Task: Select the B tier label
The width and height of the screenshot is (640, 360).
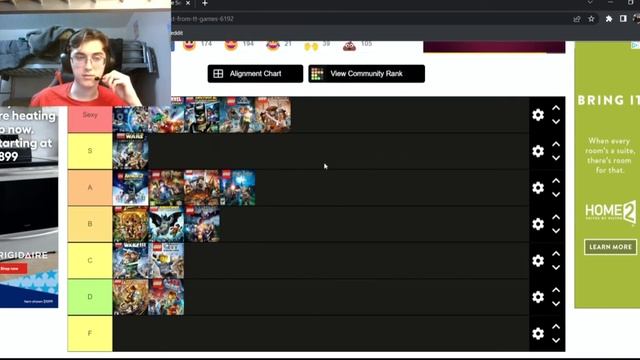Action: pos(90,224)
